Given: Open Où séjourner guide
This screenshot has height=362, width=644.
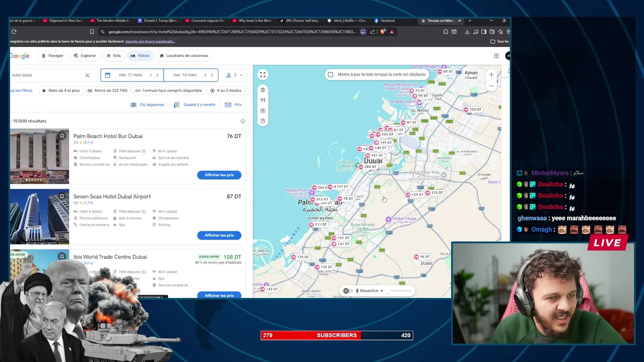Looking at the screenshot, I should point(148,105).
